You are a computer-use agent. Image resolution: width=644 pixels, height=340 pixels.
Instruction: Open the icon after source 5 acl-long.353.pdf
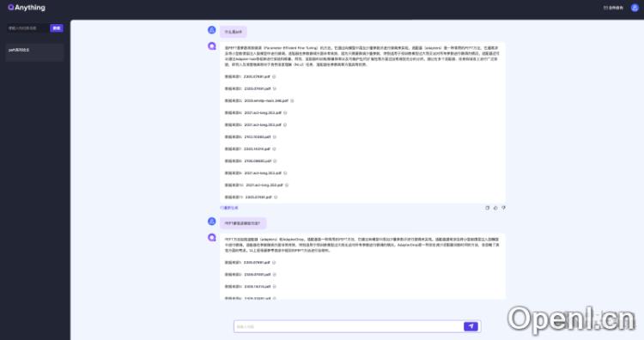coord(285,124)
